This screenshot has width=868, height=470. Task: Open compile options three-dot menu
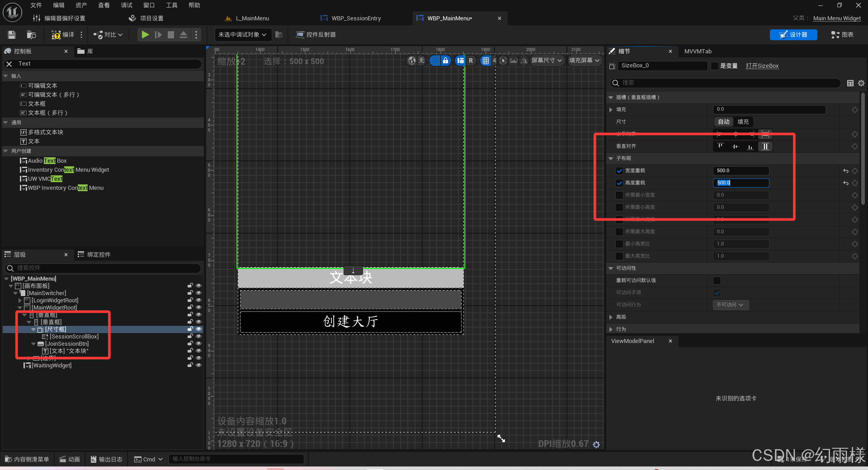click(x=81, y=35)
